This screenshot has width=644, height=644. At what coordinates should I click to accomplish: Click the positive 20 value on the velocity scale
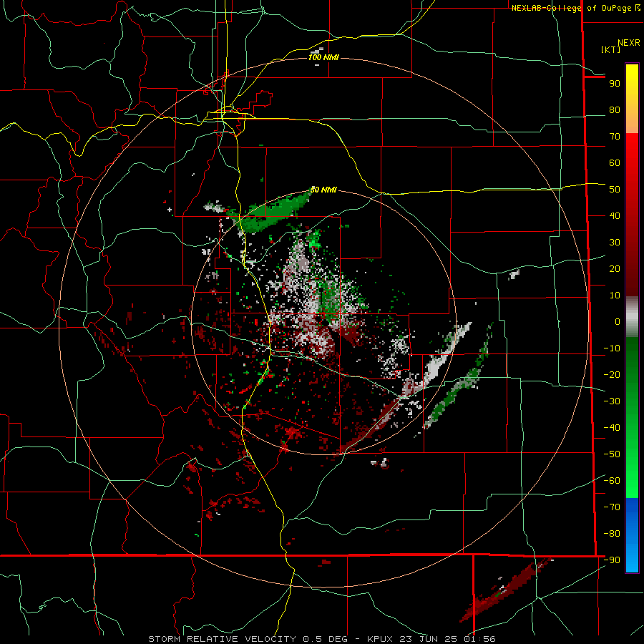(x=615, y=269)
